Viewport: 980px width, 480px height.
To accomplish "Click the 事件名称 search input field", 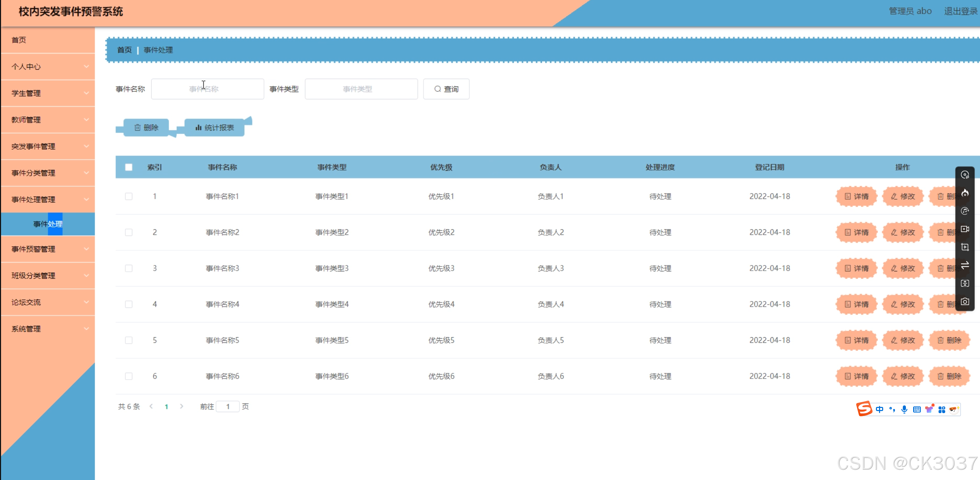I will tap(207, 89).
